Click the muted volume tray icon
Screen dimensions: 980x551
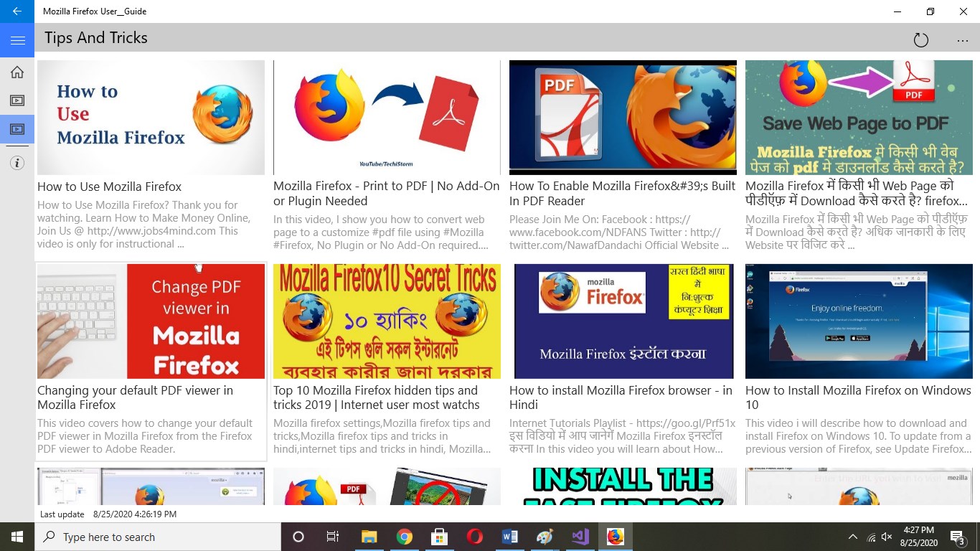[x=887, y=537]
